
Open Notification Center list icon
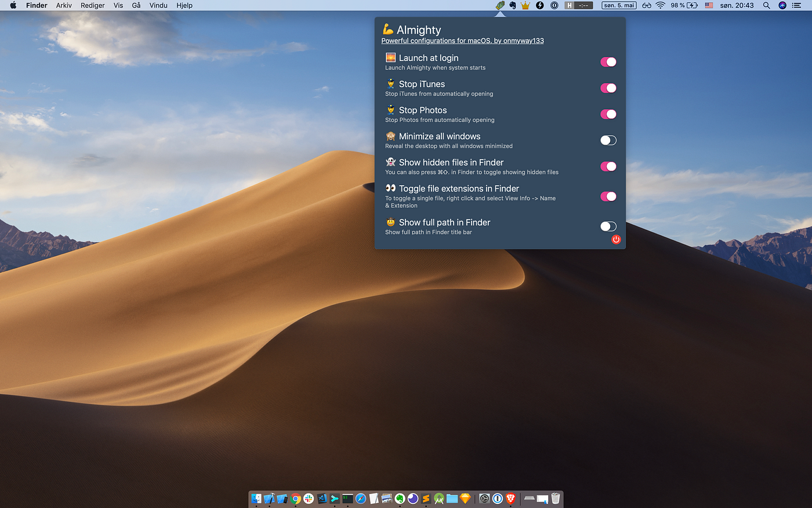coord(797,5)
